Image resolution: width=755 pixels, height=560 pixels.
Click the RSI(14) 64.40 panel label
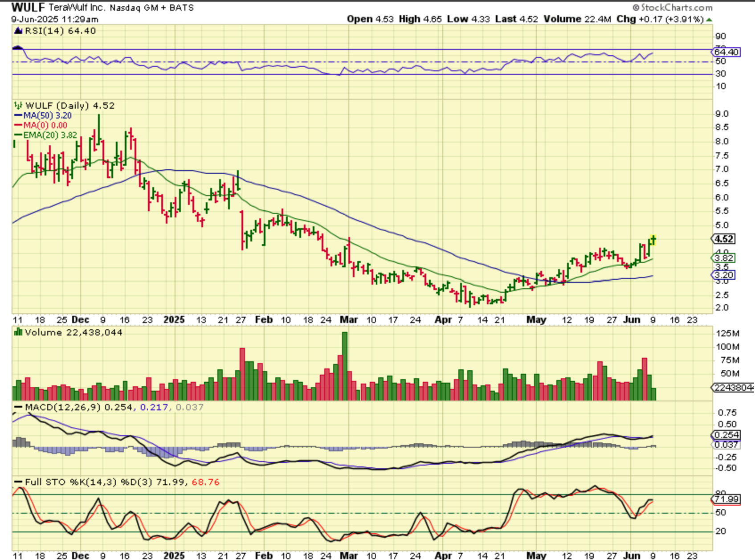click(60, 31)
